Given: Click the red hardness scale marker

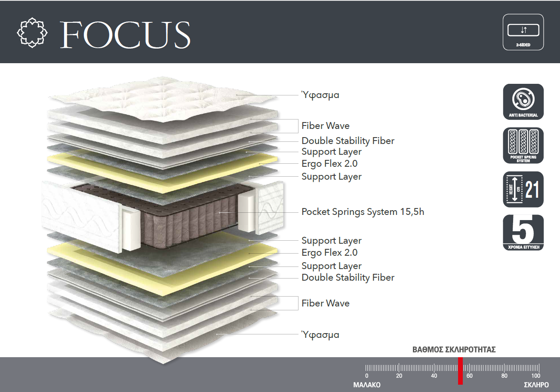Looking at the screenshot, I should (x=460, y=371).
